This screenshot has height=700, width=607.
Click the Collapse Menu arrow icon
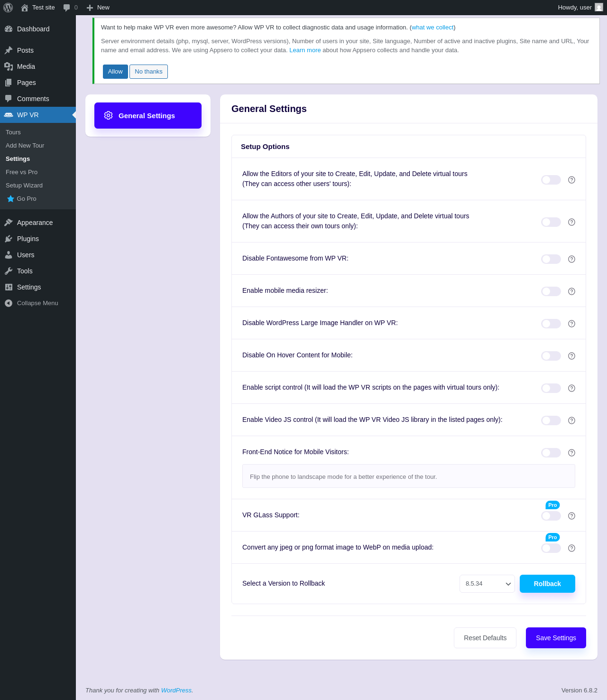coord(9,303)
